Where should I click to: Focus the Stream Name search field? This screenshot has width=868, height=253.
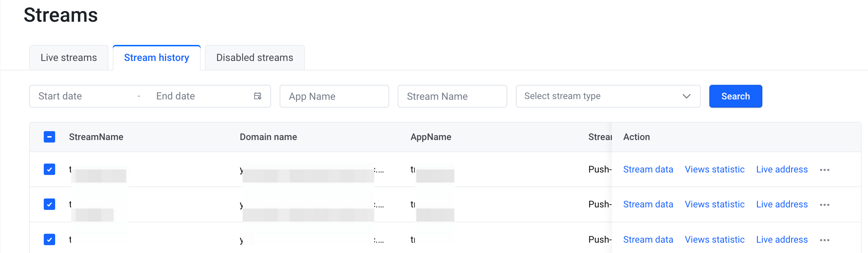(452, 96)
